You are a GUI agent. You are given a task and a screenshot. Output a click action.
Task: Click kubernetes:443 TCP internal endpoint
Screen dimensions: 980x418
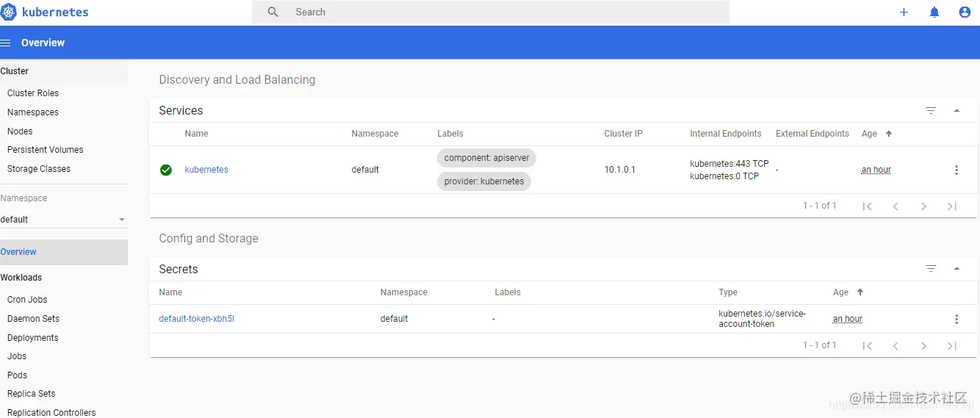729,164
